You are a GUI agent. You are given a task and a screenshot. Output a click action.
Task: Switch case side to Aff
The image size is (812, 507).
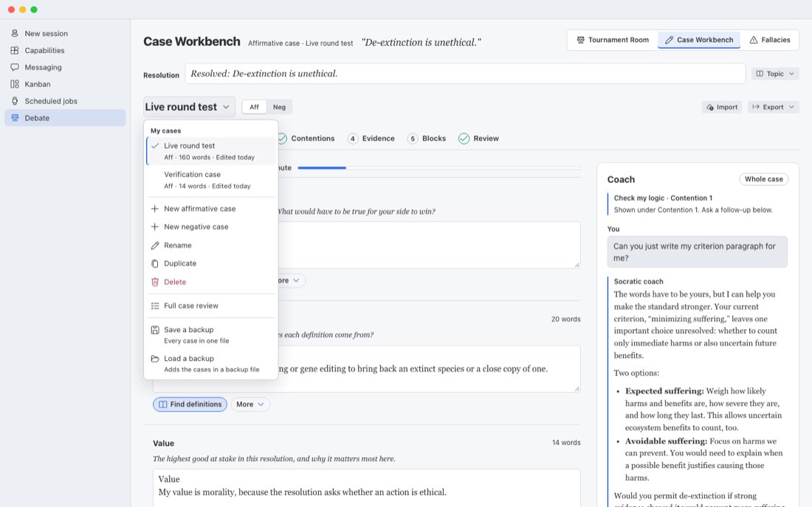coord(254,107)
